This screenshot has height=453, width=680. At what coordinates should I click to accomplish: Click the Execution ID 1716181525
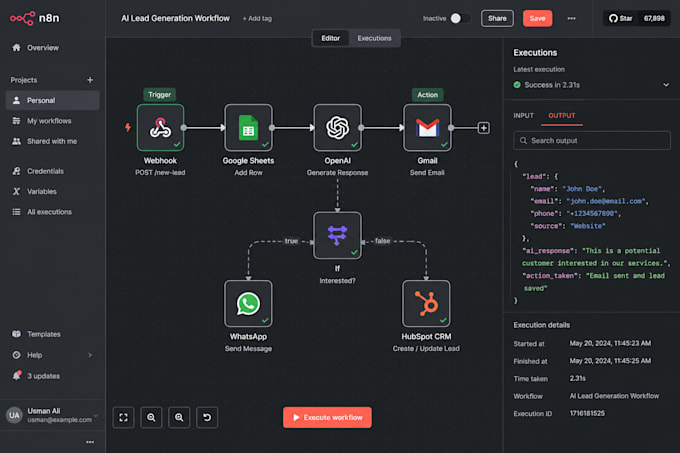[x=587, y=413]
